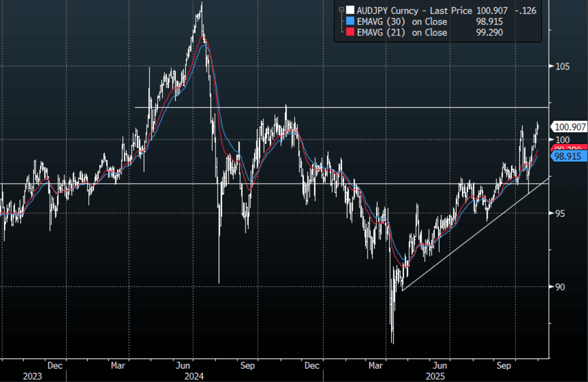This screenshot has height=382, width=588.
Task: Collapse the legend tree expander box
Action: coord(341,10)
